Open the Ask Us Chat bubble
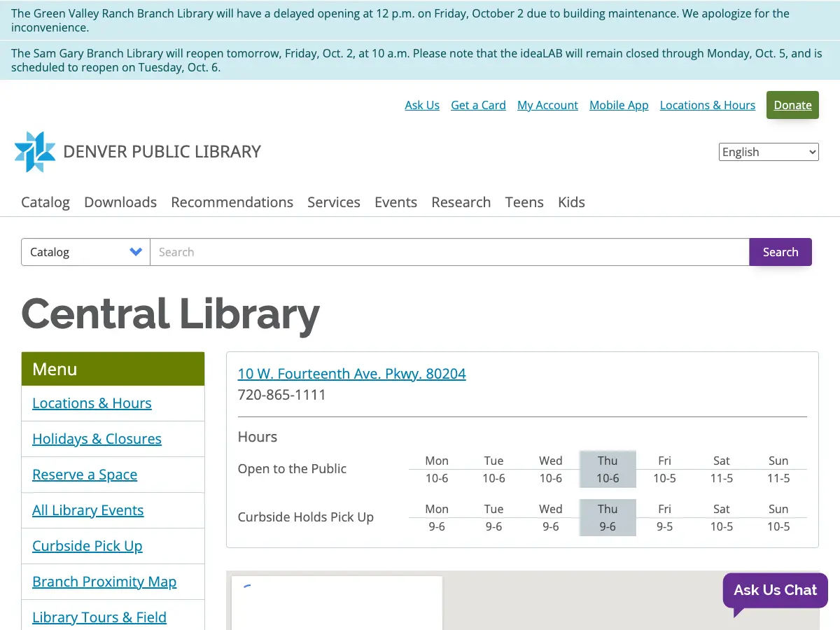Image resolution: width=840 pixels, height=630 pixels. (775, 590)
